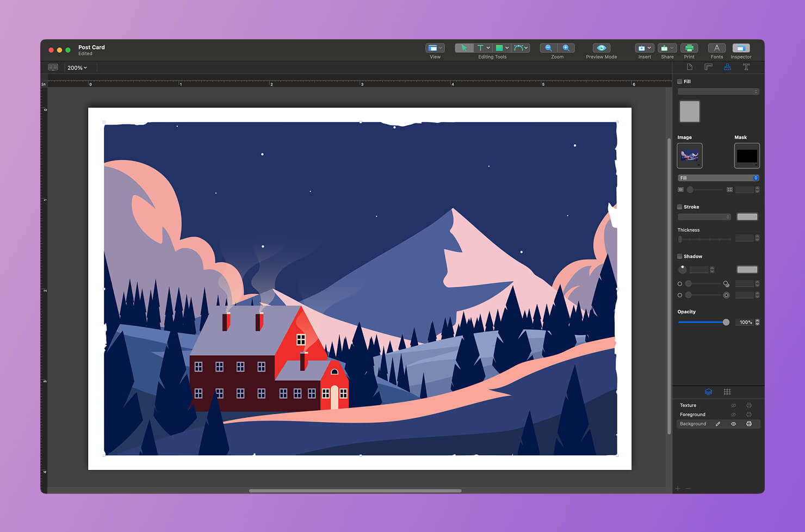The height and width of the screenshot is (532, 805).
Task: Click the Zoom In magnifier icon
Action: [x=567, y=48]
